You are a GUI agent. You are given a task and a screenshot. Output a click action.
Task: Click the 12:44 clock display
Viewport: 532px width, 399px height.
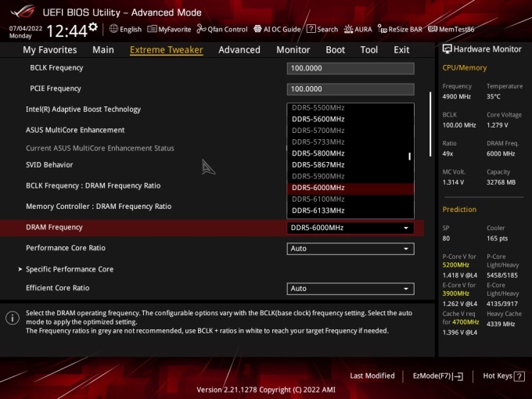pyautogui.click(x=66, y=31)
